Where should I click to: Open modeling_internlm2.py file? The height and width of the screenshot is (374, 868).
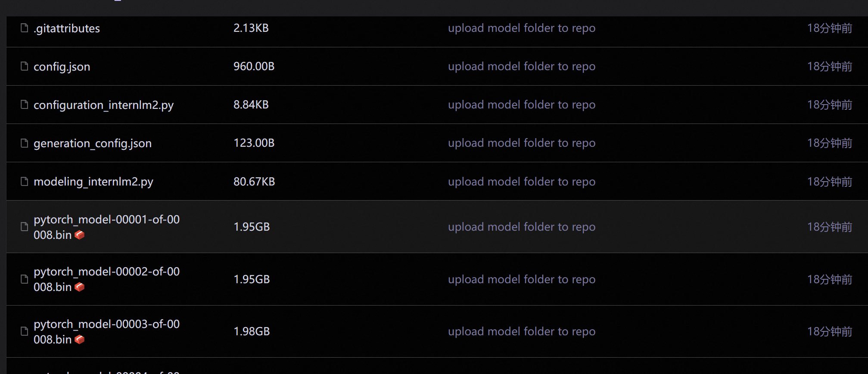[x=93, y=182]
